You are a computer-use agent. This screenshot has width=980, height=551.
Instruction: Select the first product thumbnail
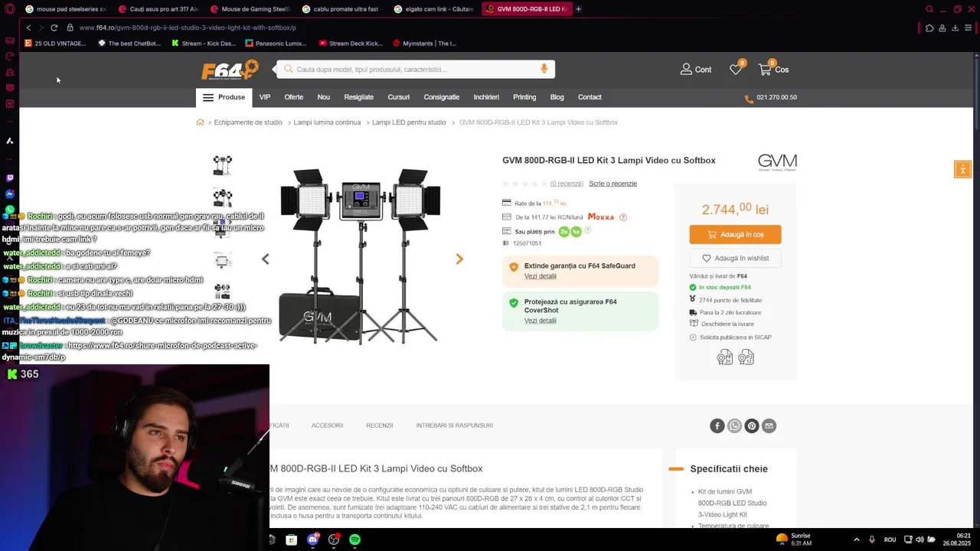point(223,165)
